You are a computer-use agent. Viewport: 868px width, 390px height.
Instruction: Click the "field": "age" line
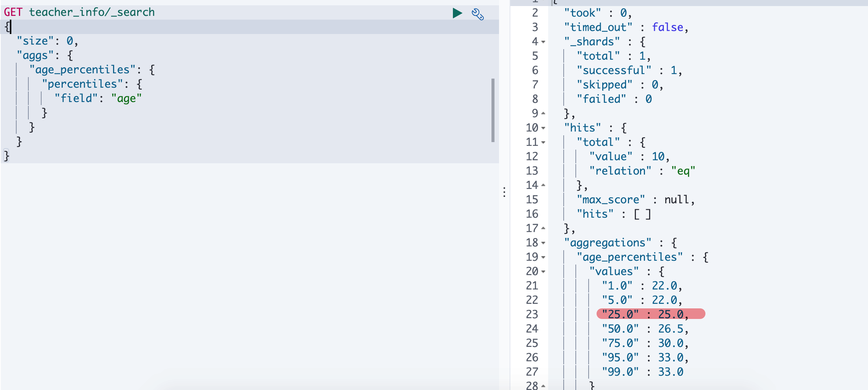(98, 98)
